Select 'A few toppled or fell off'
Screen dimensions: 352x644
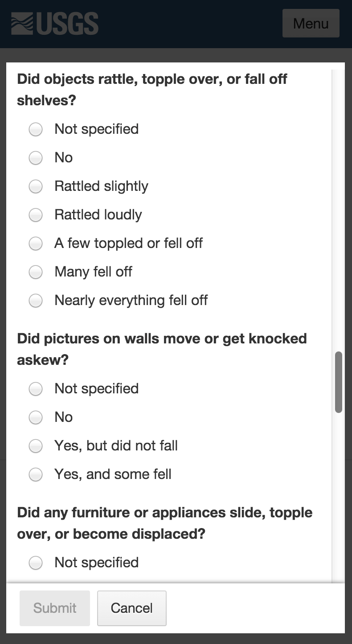36,244
